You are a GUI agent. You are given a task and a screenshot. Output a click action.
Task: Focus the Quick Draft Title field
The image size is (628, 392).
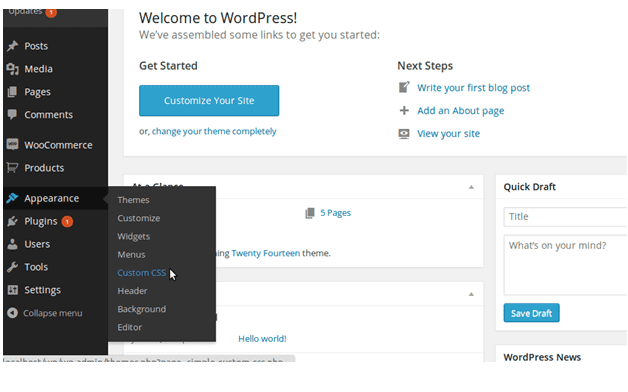click(565, 217)
